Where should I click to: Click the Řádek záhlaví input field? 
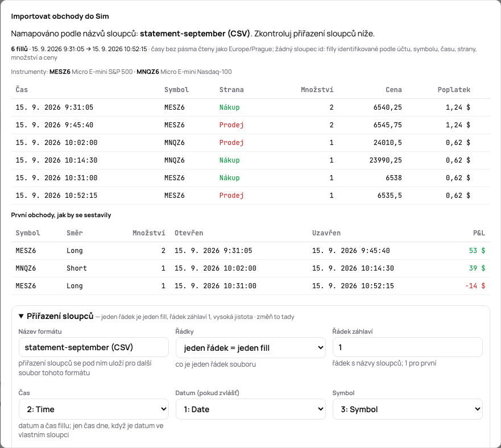(x=407, y=347)
